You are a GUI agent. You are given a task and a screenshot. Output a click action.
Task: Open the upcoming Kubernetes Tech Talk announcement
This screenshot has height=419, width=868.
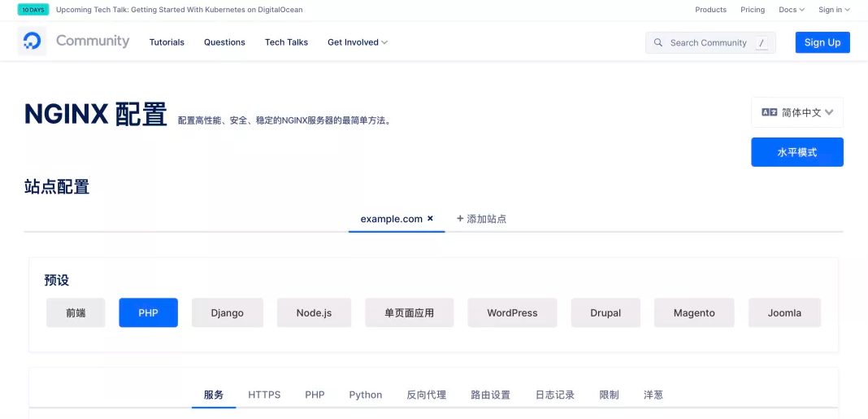coord(180,10)
